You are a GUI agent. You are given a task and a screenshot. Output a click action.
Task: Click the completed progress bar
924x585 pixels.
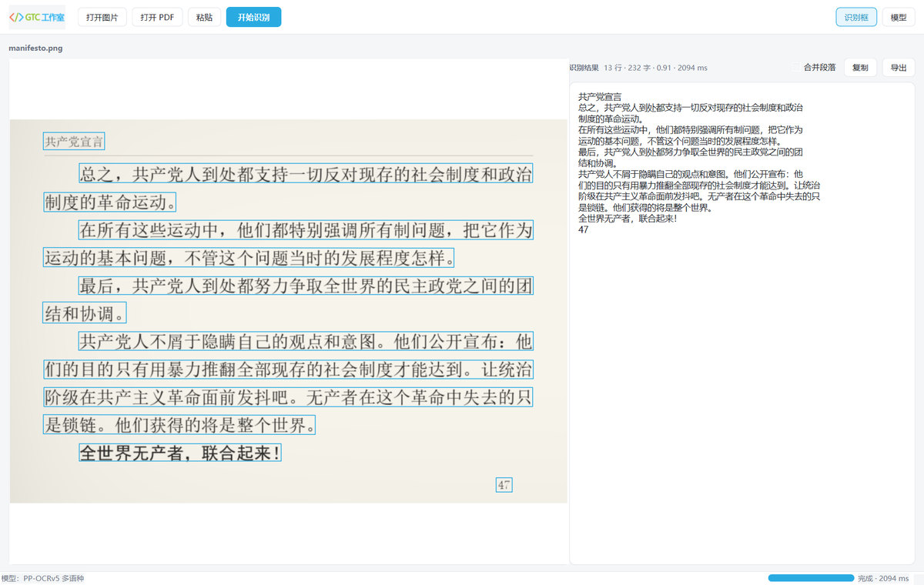click(x=811, y=578)
